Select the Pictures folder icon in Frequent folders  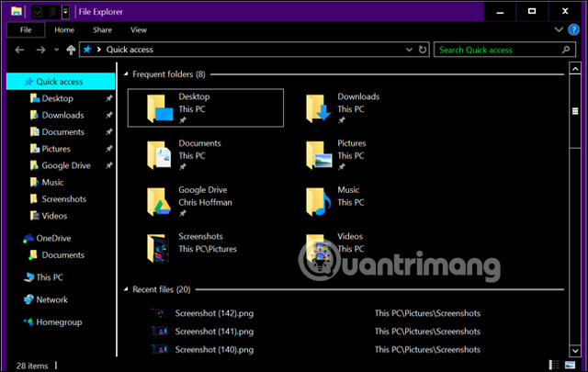(319, 155)
